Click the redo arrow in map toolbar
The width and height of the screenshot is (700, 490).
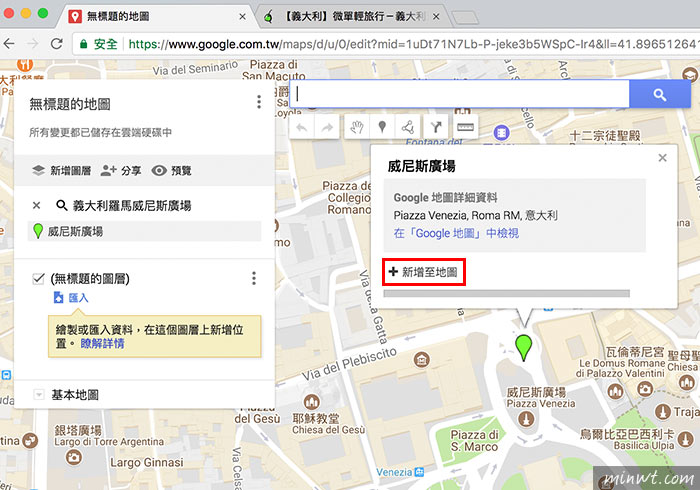(327, 128)
